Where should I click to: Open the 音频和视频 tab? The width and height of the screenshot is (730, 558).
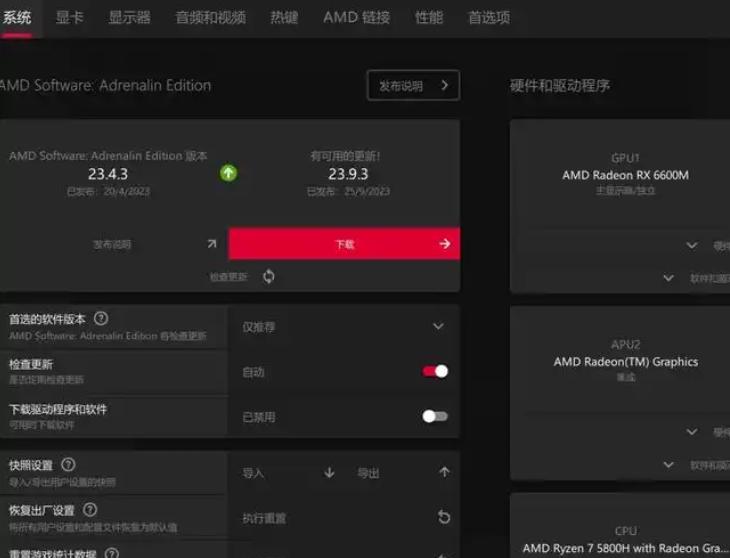[x=210, y=18]
